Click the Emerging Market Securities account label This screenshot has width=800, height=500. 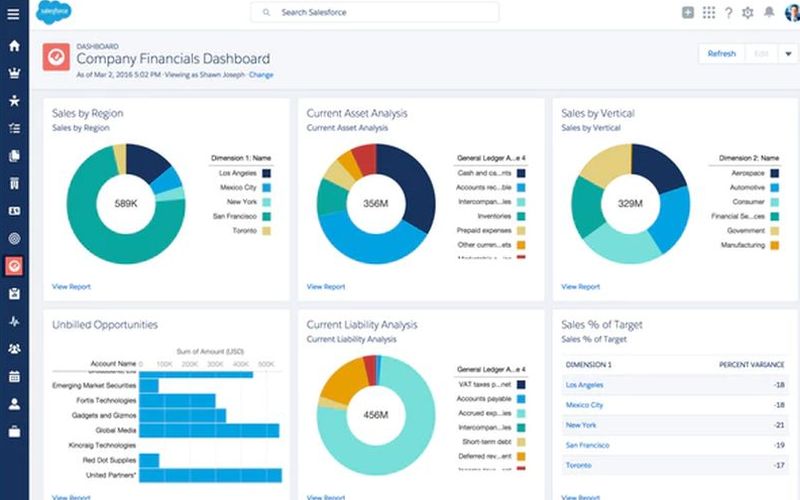pos(94,386)
